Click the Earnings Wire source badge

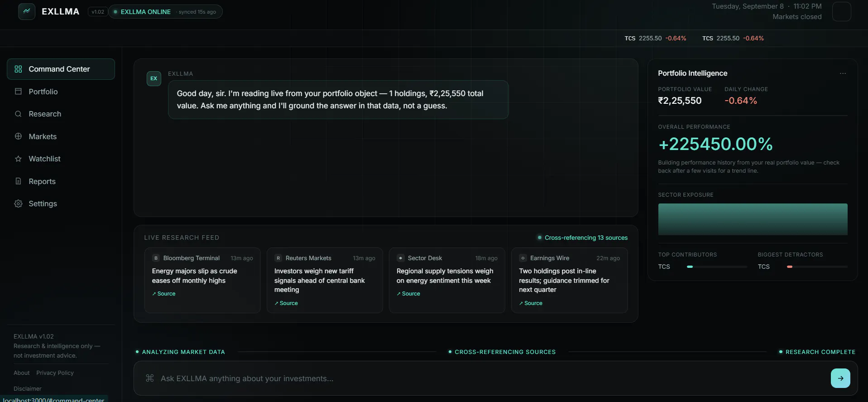pos(523,258)
